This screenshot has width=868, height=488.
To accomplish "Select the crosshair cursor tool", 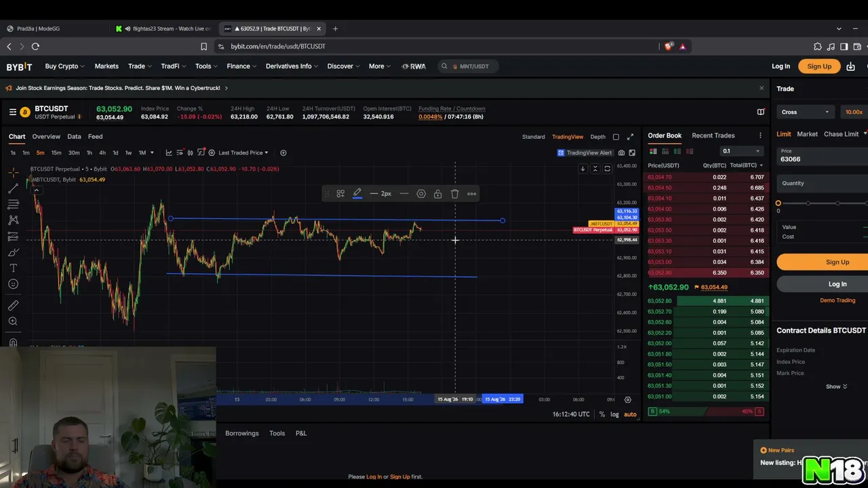I will (13, 172).
